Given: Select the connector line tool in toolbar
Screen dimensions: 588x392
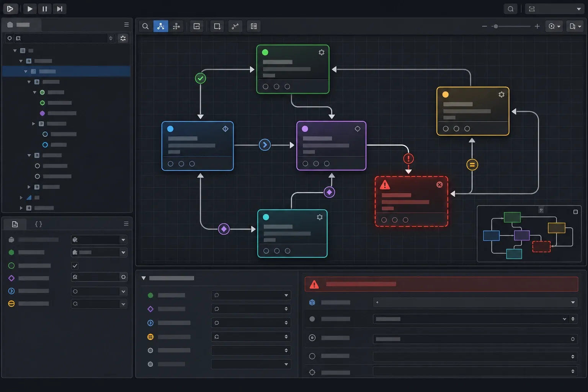Looking at the screenshot, I should pyautogui.click(x=235, y=26).
